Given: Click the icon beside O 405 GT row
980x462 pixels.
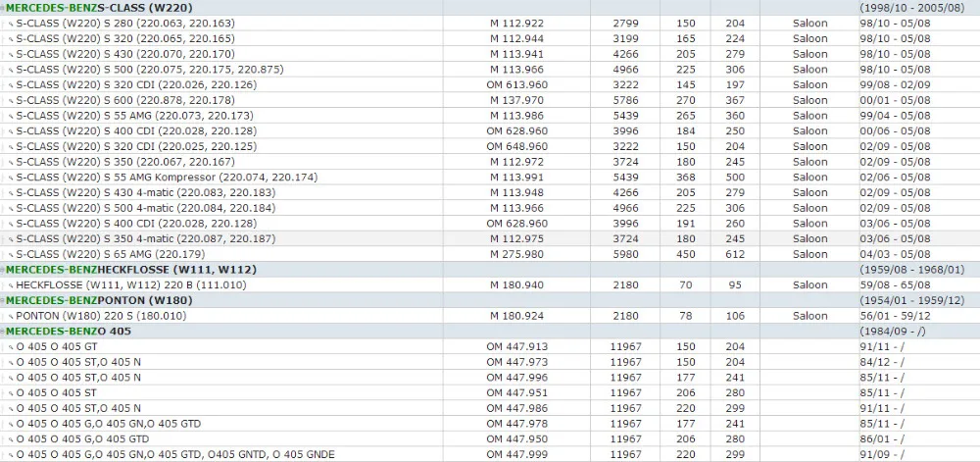Looking at the screenshot, I should 11,347.
